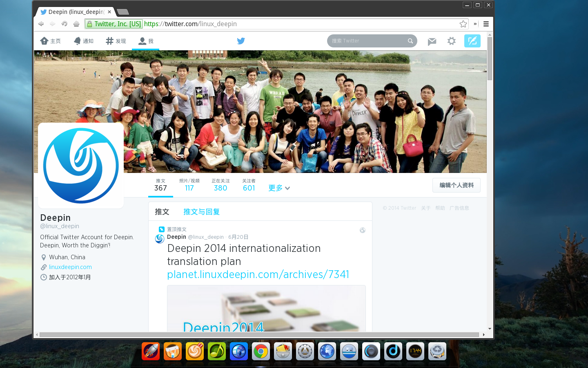Click the small Deepin avatar in the tweet
Viewport: 588px width, 368px height.
(x=160, y=239)
